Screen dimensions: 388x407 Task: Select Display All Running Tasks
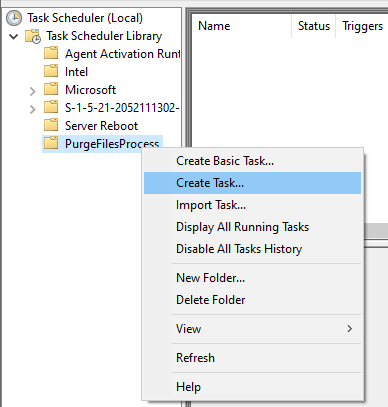tap(252, 227)
